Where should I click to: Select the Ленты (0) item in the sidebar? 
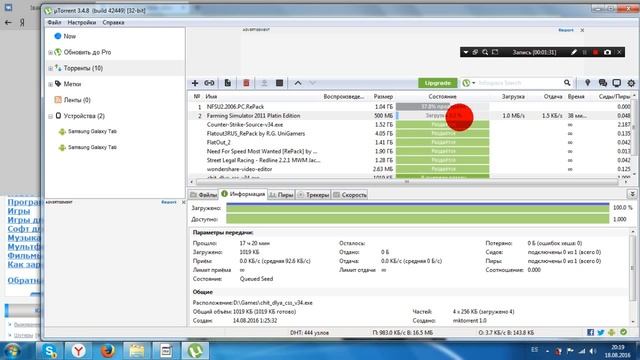pos(77,100)
